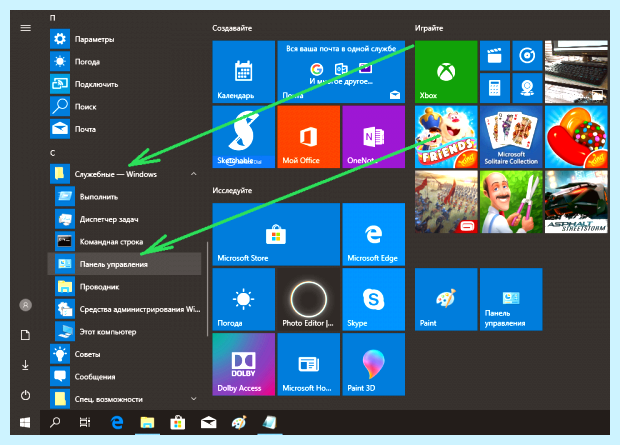Click the Создавайте group header
620x445 pixels.
232,28
